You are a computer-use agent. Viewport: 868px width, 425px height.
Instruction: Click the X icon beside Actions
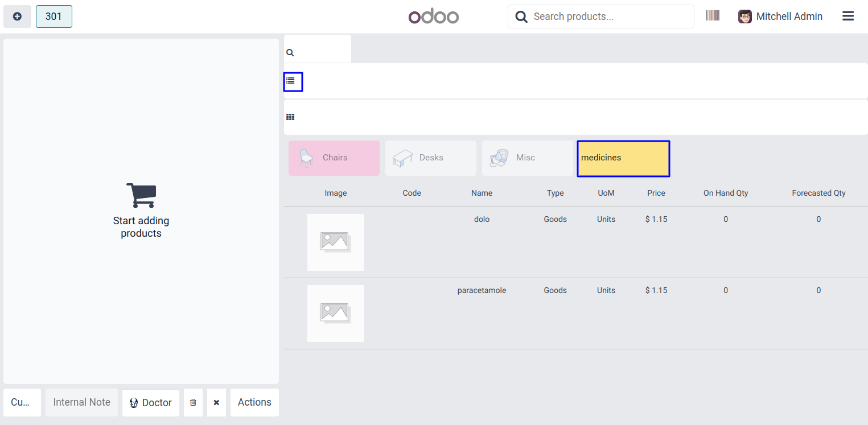click(216, 402)
